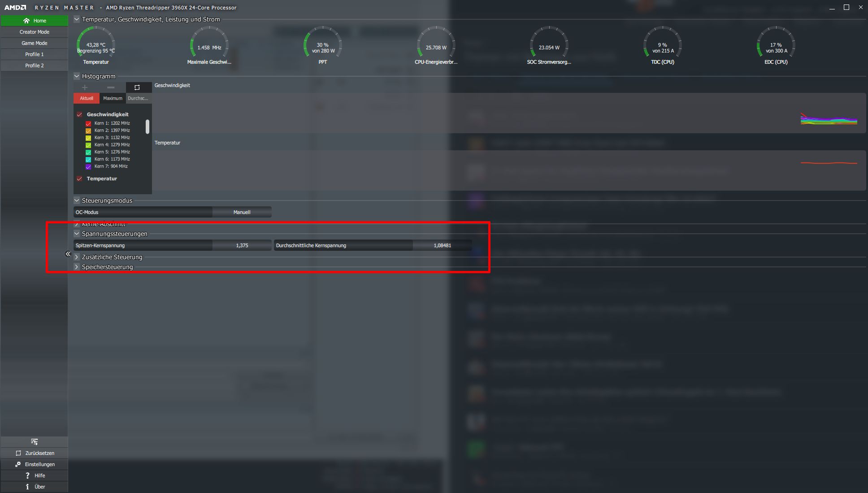This screenshot has height=493, width=868.
Task: Select Manuell control mode button
Action: (242, 212)
